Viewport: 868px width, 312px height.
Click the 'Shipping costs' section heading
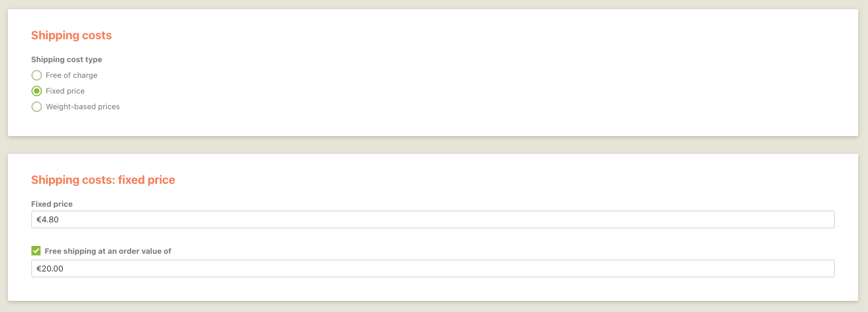click(71, 35)
